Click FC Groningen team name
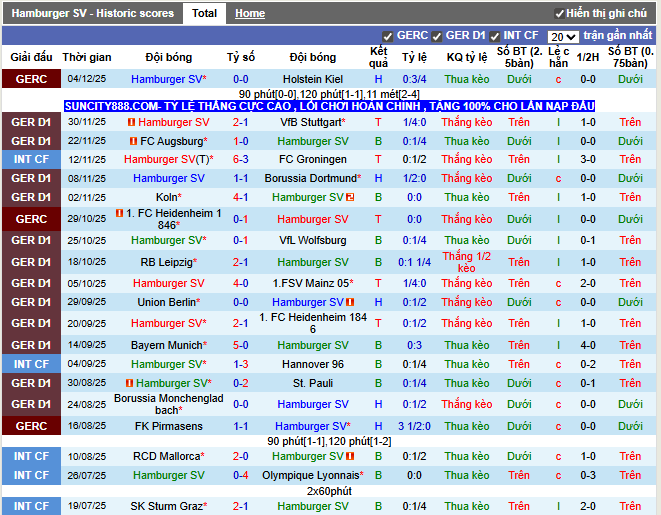 click(313, 159)
